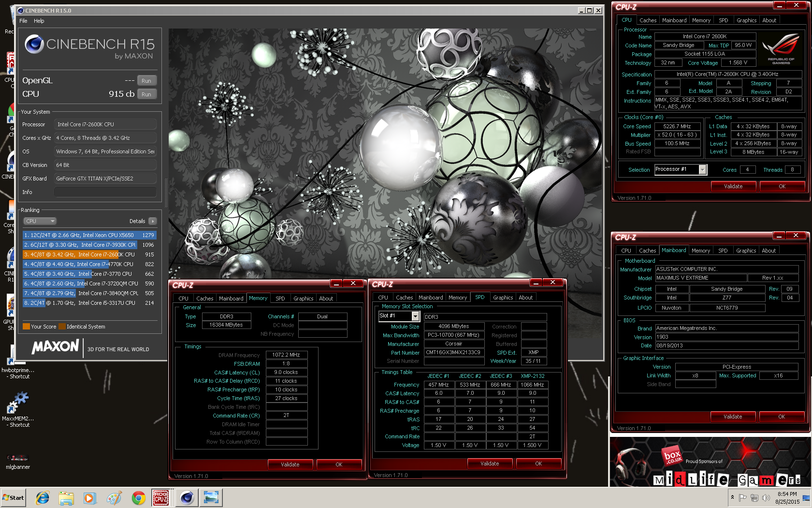Click the MAXIMUS V EXTREME model field
812x508 pixels.
click(x=700, y=278)
